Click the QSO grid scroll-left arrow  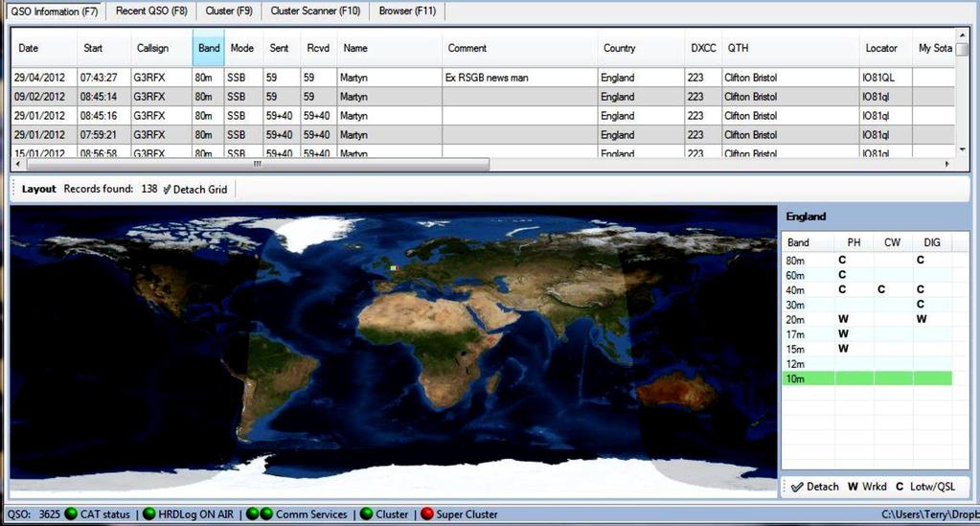coord(17,164)
